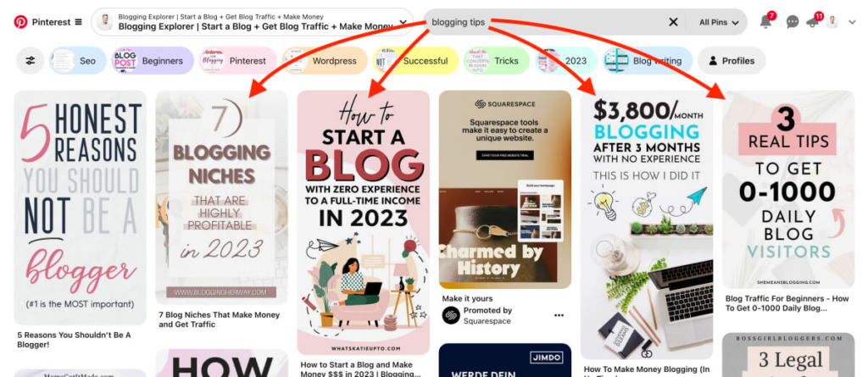
Task: Expand the Blogging Explorer page dropdown
Action: click(403, 22)
